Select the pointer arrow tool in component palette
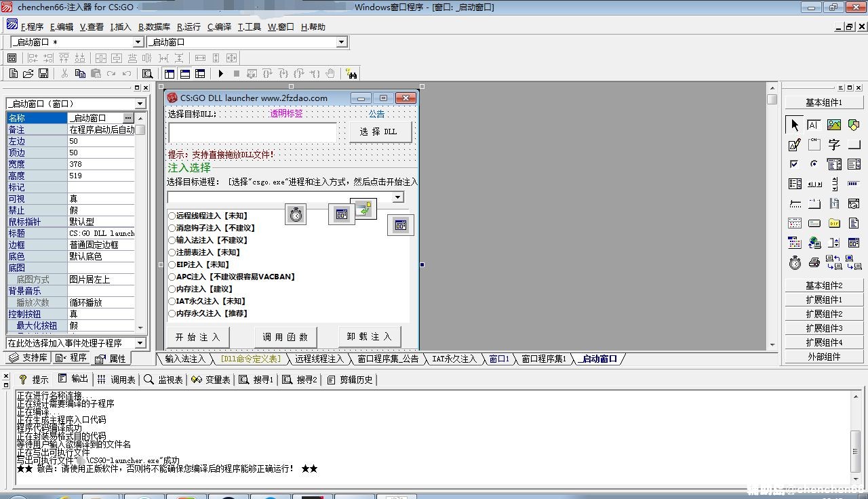This screenshot has width=868, height=499. point(795,125)
